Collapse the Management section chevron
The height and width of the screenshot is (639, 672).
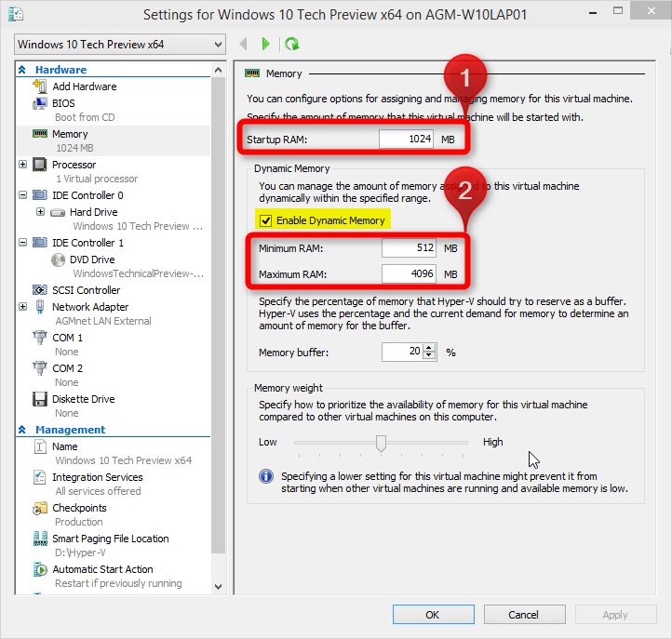pyautogui.click(x=22, y=430)
